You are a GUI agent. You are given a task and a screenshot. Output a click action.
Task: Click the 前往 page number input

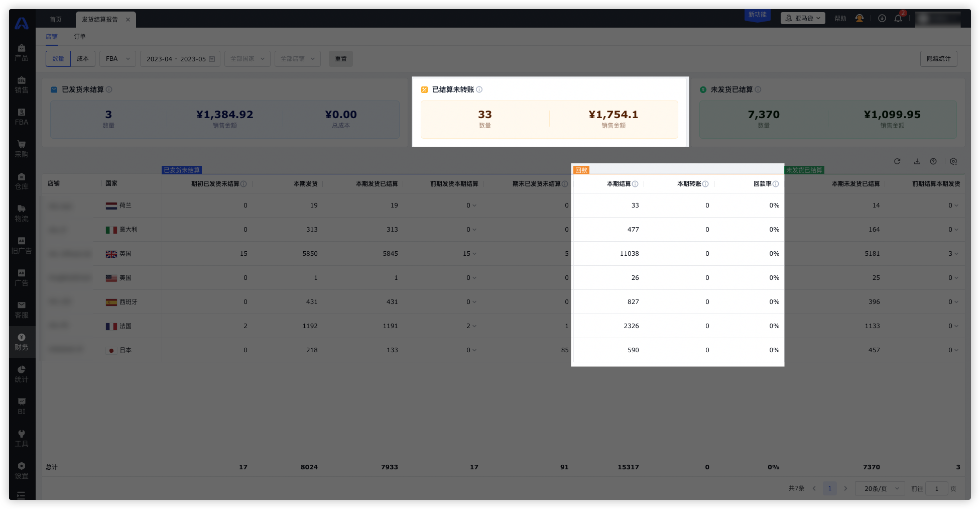937,488
